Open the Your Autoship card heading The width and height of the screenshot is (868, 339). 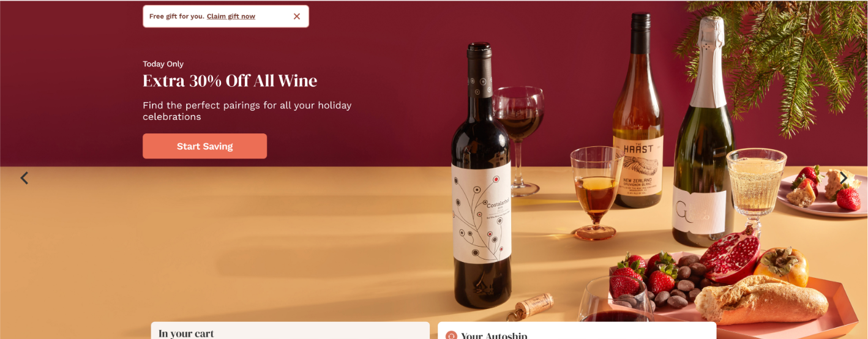(x=494, y=335)
